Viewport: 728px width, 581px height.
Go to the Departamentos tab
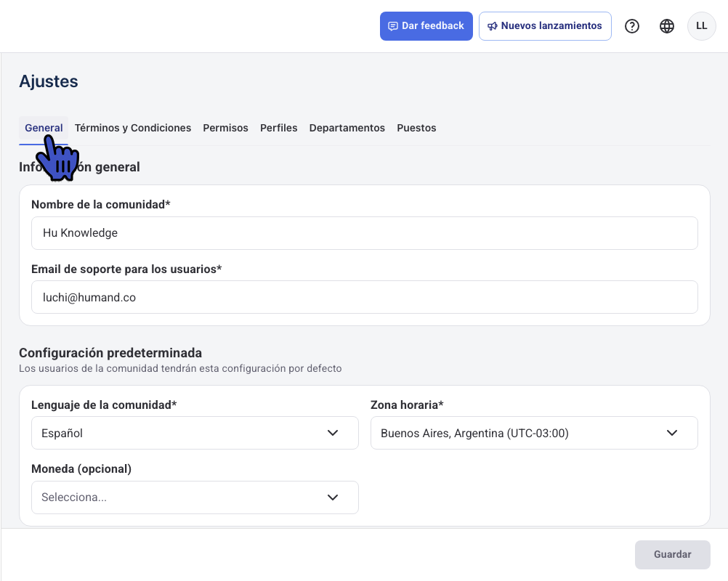[x=347, y=128]
